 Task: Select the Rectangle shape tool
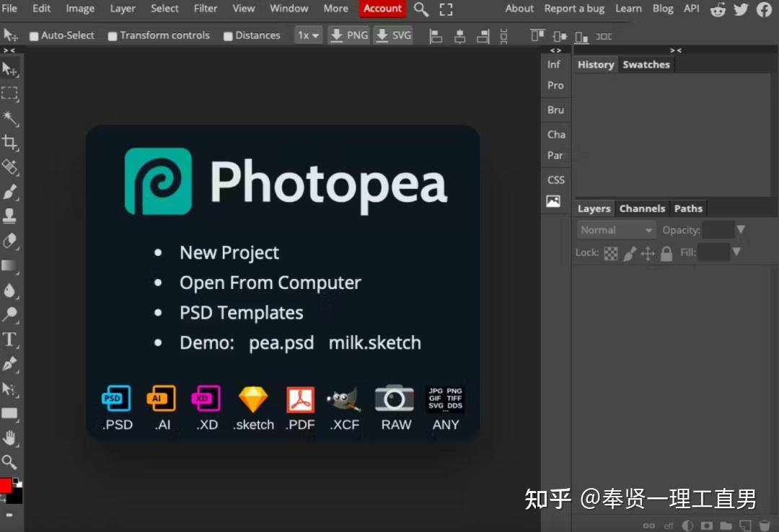[x=10, y=414]
